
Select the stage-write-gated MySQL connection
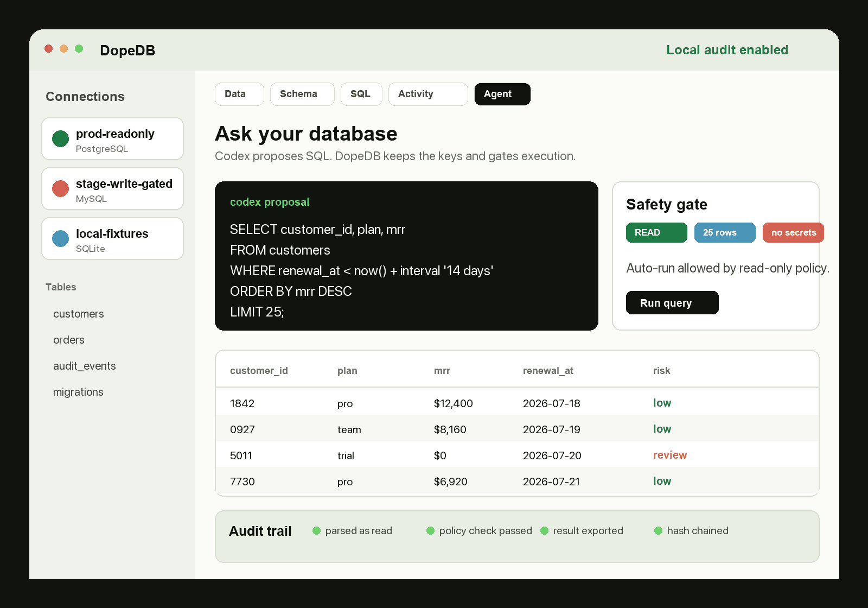112,189
